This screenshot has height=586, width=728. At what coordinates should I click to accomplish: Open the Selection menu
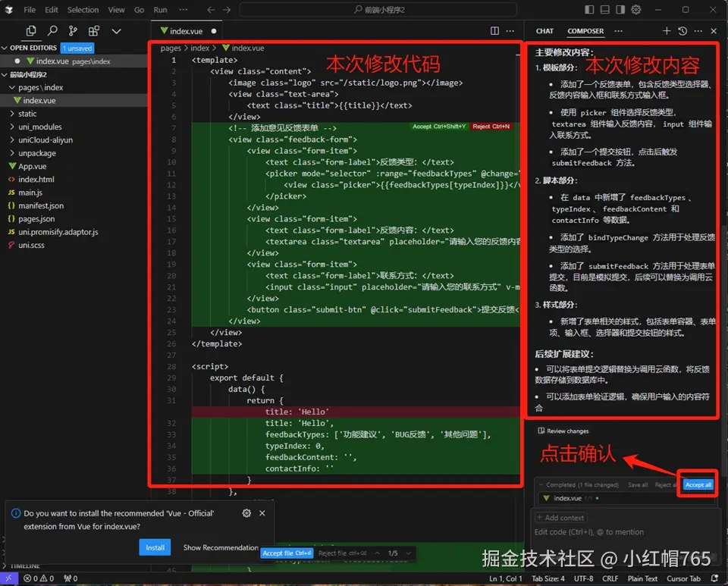pyautogui.click(x=83, y=10)
